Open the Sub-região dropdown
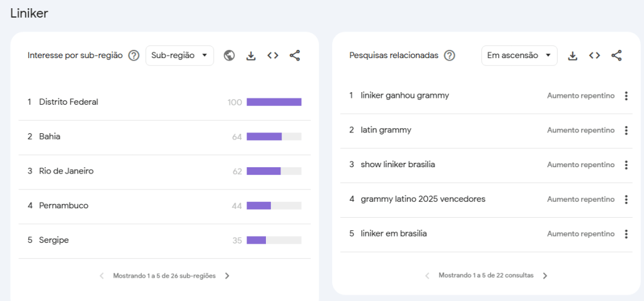Viewport: 644px width, 301px height. tap(180, 56)
